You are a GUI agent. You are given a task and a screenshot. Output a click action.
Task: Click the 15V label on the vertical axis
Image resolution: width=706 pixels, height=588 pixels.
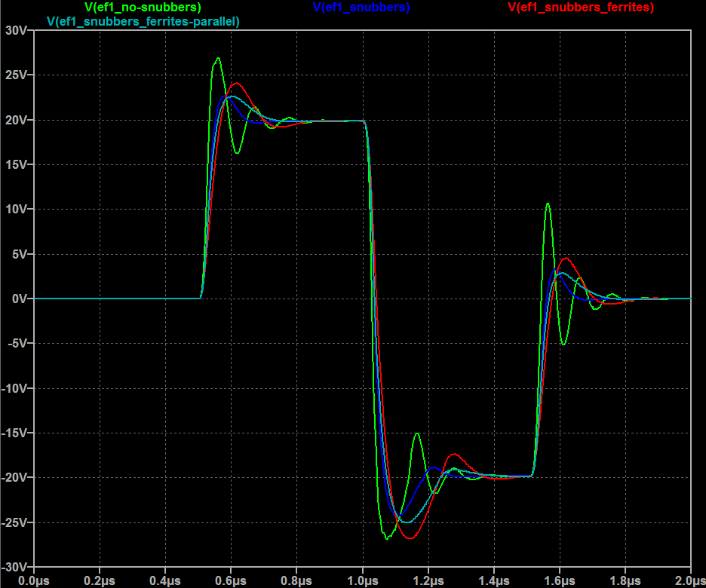pos(16,164)
